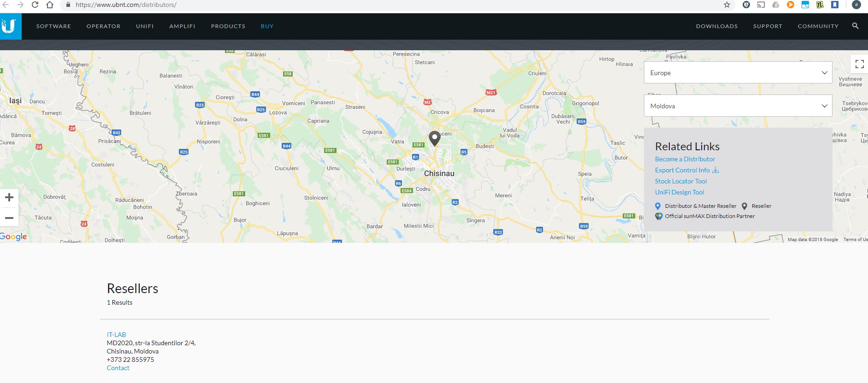Click the Related Links heading

687,147
